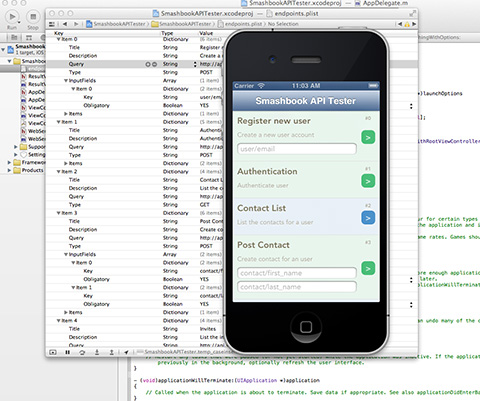Screen dimensions: 480x401
Task: Click the Step Out debug icon
Action: (112, 352)
